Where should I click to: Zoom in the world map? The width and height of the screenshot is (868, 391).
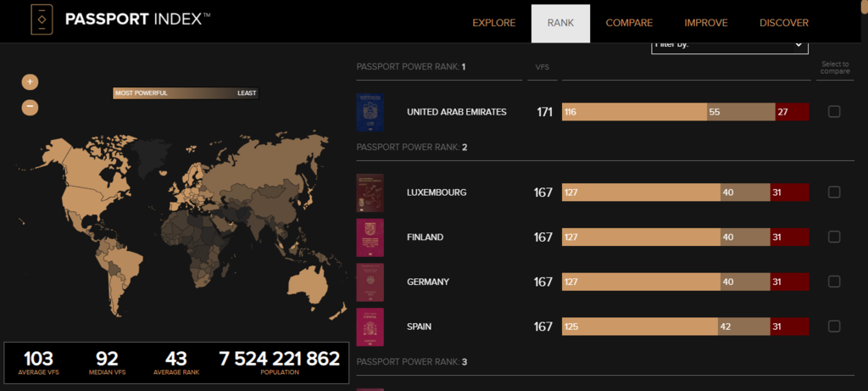click(30, 82)
